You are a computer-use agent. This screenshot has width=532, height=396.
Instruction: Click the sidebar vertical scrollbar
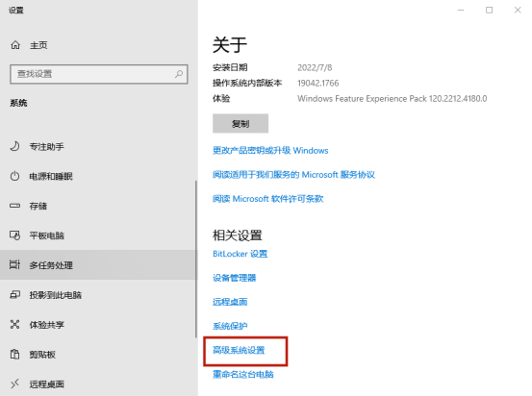[195, 260]
